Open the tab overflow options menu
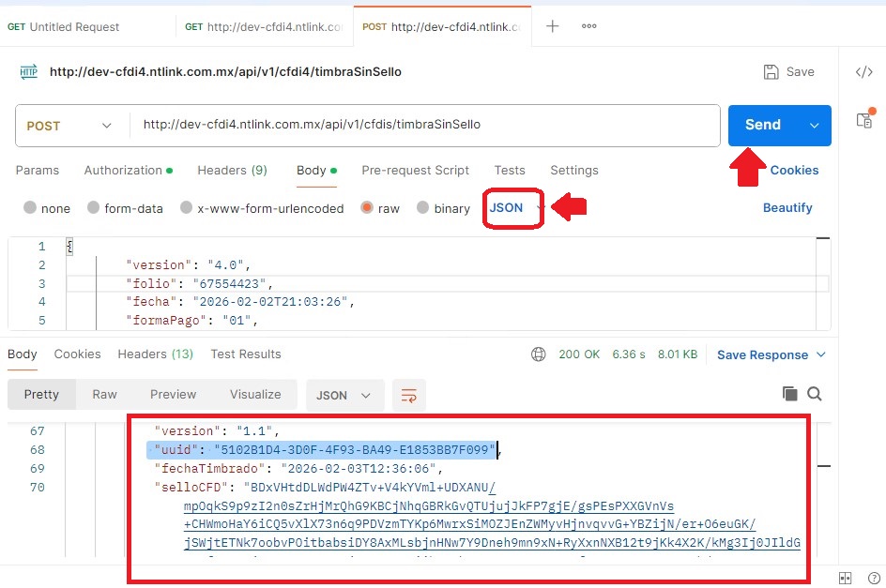This screenshot has height=588, width=886. 588,26
